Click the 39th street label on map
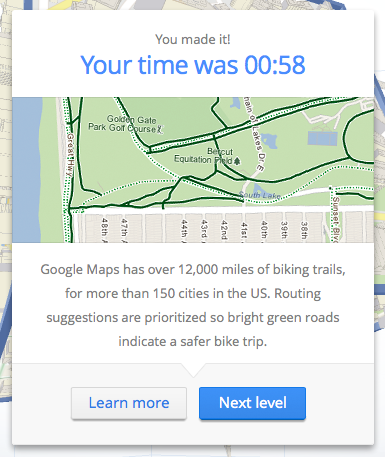The height and width of the screenshot is (457, 385). tap(284, 230)
